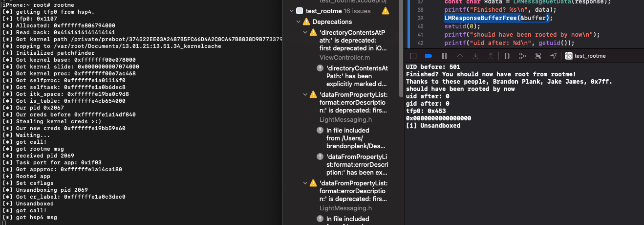Select test_rootme process in debug bar
The width and height of the screenshot is (644, 225).
(585, 56)
